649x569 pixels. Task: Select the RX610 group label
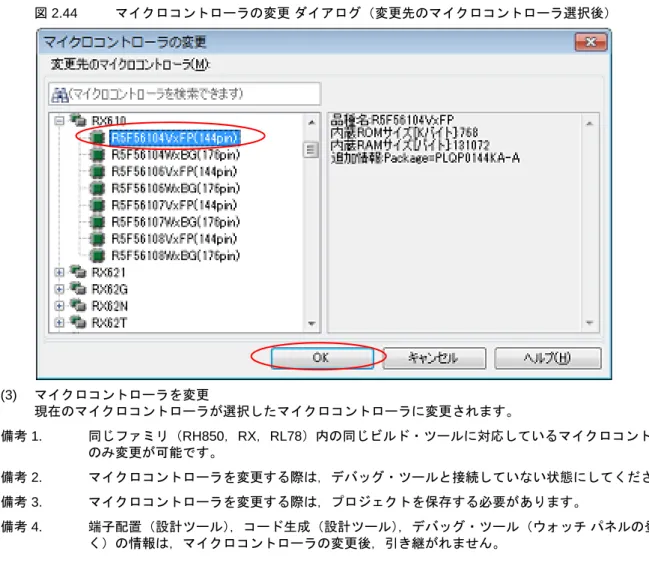pyautogui.click(x=108, y=121)
